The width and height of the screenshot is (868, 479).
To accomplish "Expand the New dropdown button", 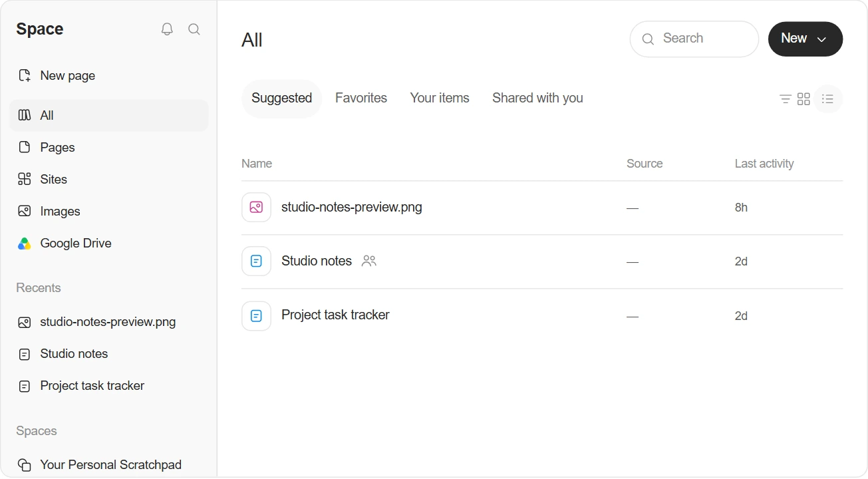I will 805,39.
